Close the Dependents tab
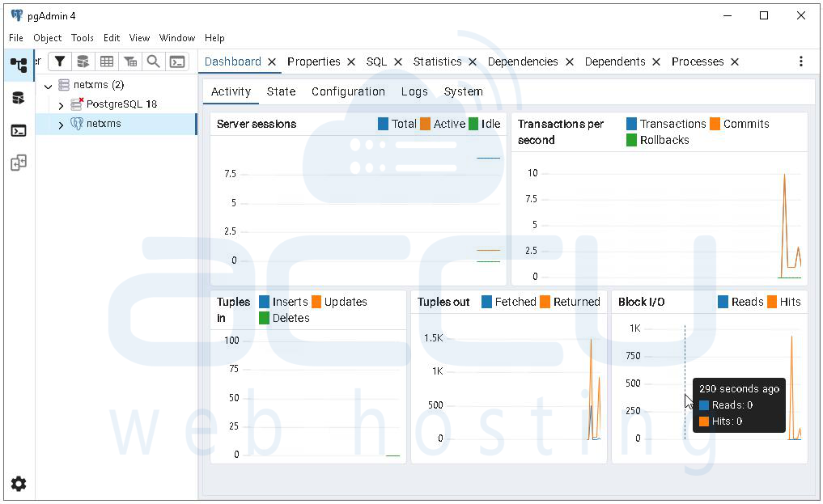This screenshot has height=504, width=823. click(x=656, y=61)
